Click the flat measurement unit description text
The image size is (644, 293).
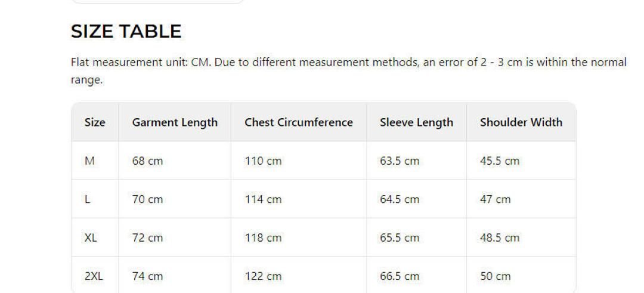tap(348, 63)
